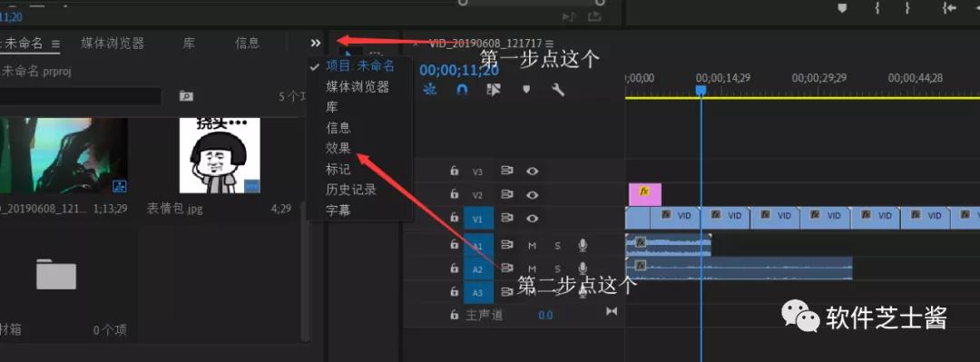
Task: Click the sync lock icon on track V2
Action: pyautogui.click(x=506, y=195)
